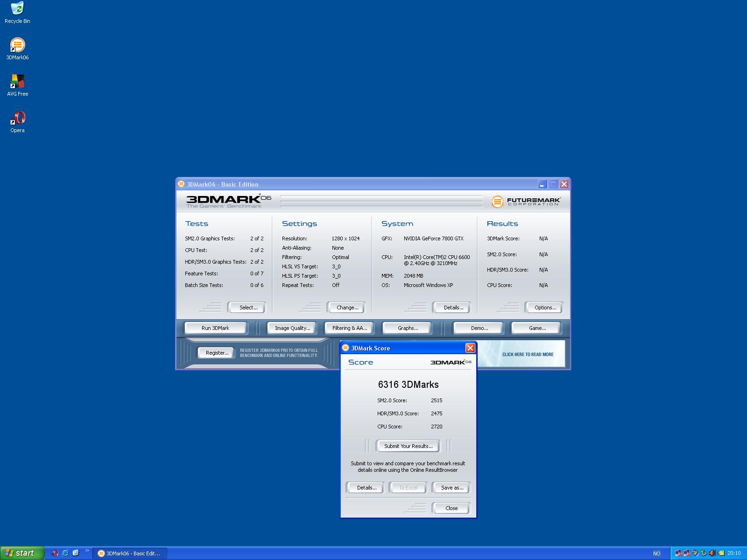Image resolution: width=747 pixels, height=560 pixels.
Task: Launch Internet Explorer from quick launch
Action: [65, 553]
